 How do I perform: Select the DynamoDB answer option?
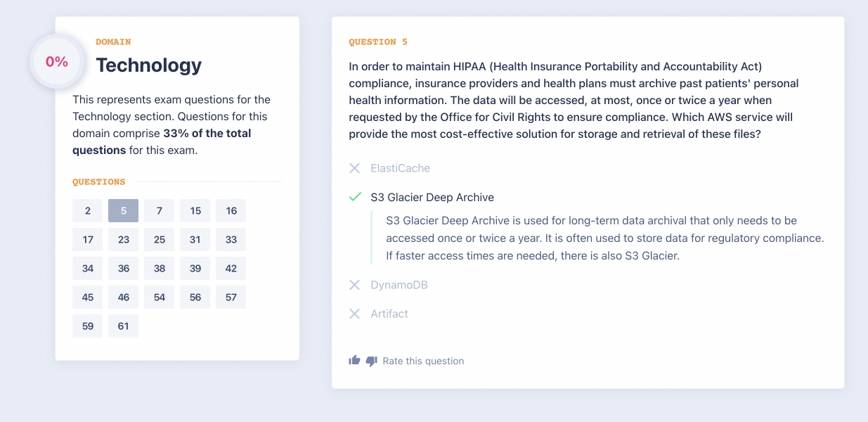click(399, 285)
